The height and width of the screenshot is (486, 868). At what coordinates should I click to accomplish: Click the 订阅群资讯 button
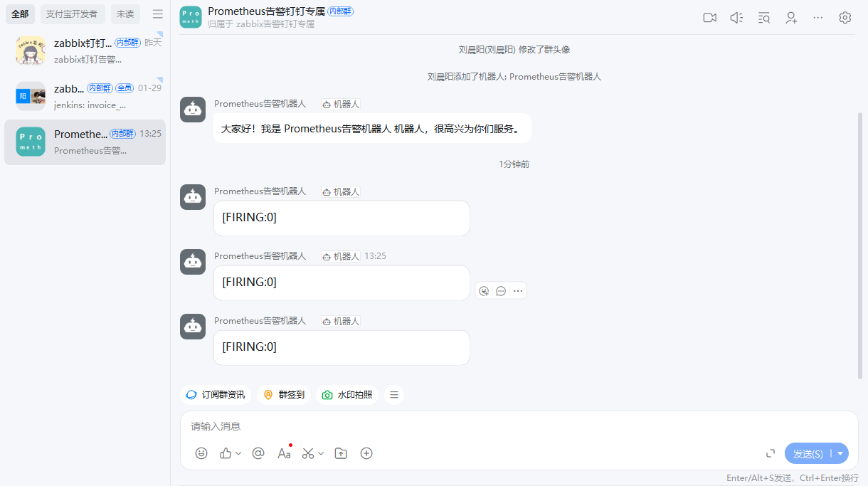pos(216,394)
